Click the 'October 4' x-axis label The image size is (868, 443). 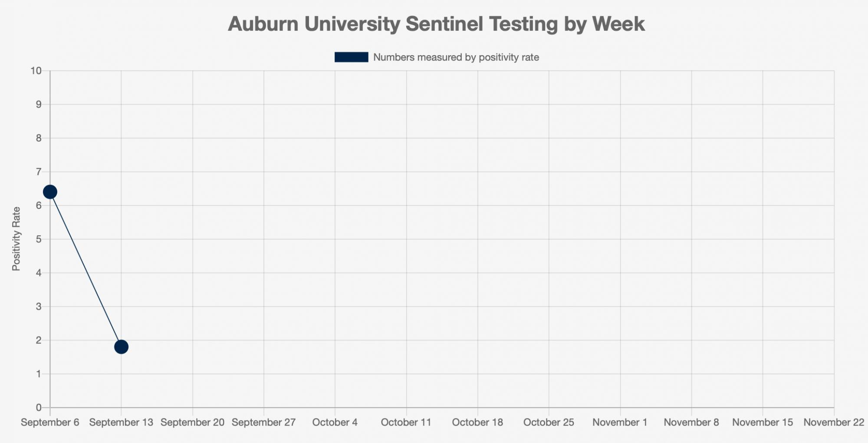click(335, 422)
